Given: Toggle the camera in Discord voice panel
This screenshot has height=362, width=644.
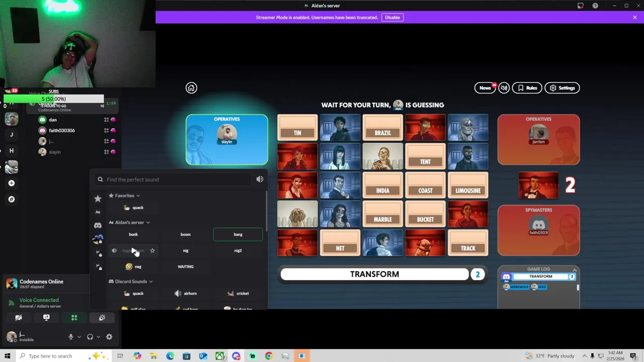Looking at the screenshot, I should (x=19, y=318).
